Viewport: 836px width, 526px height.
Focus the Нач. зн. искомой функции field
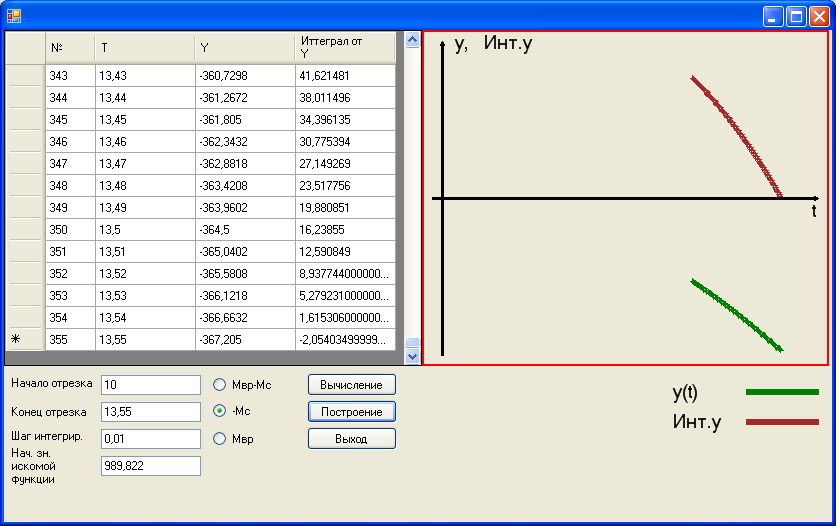point(151,466)
